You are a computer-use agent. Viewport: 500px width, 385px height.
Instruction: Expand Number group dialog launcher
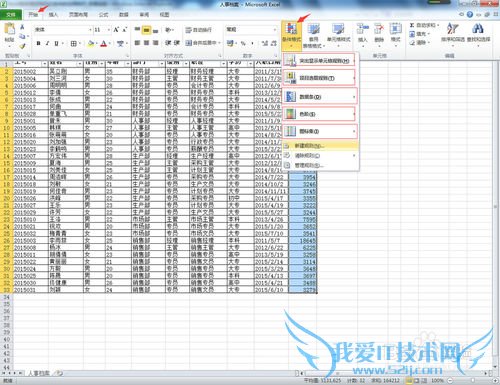[x=276, y=56]
